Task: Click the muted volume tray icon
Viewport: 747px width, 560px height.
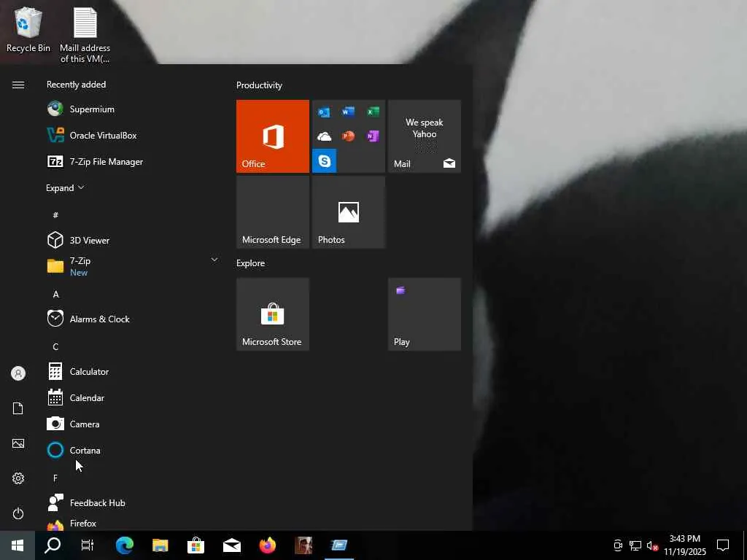Action: coord(652,545)
